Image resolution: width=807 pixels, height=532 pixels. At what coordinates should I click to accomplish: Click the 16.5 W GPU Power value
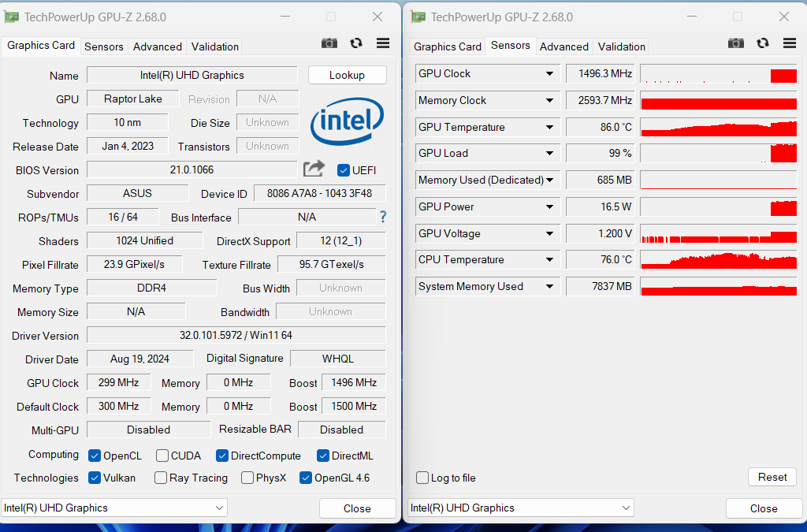pos(601,206)
